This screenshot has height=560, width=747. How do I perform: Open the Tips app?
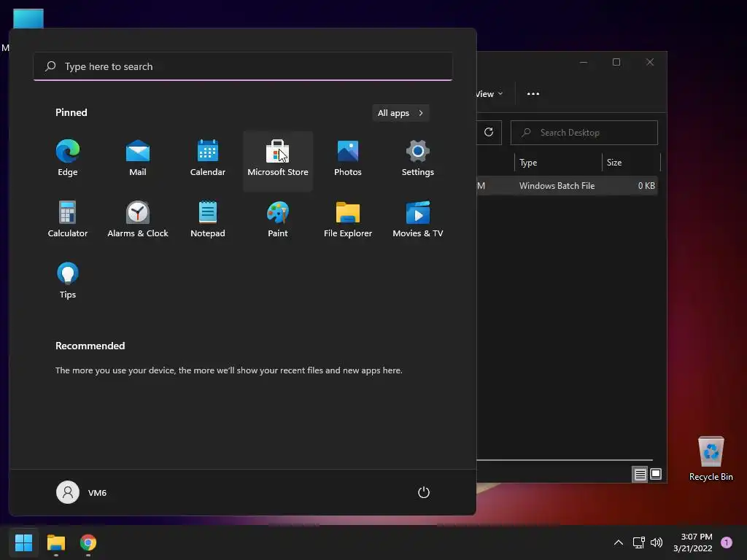point(68,281)
